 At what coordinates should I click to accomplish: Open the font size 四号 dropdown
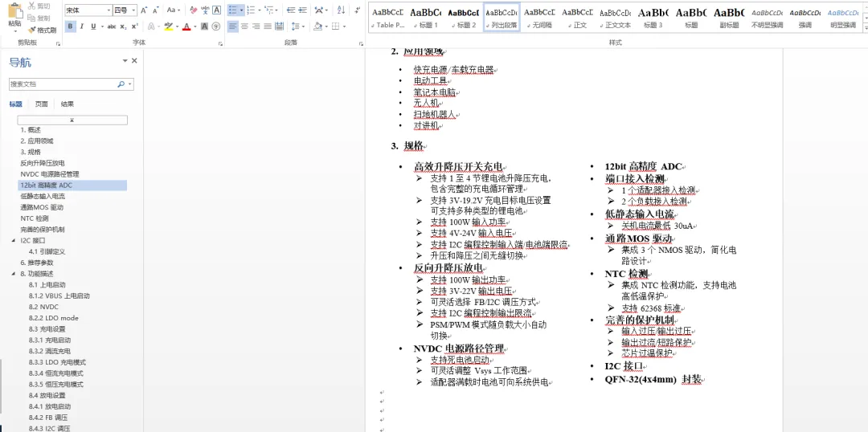(134, 10)
